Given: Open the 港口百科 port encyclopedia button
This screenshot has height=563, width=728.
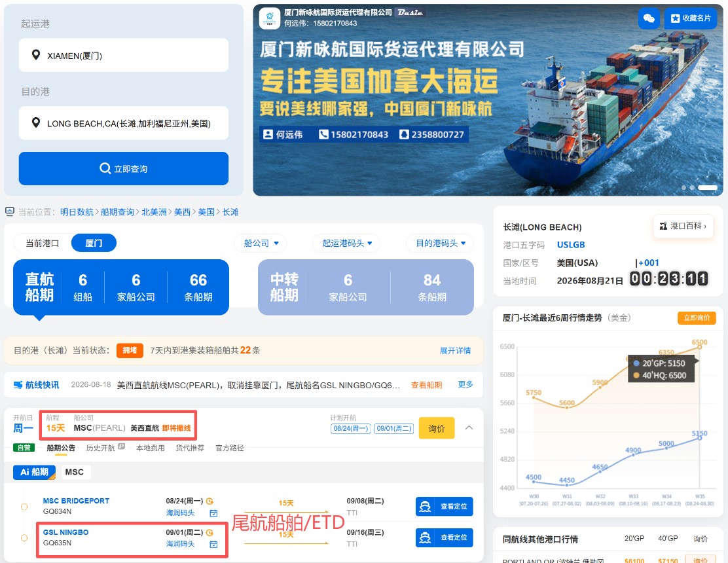Looking at the screenshot, I should [683, 226].
